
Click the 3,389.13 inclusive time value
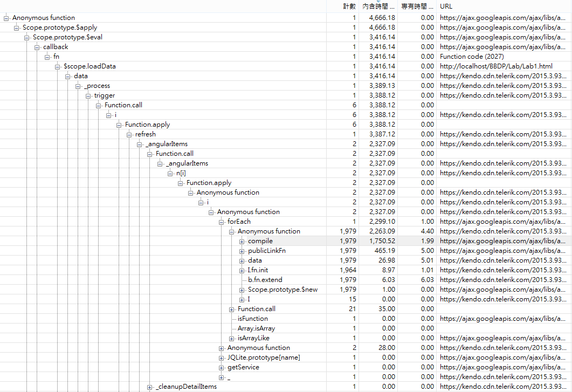[x=382, y=85]
